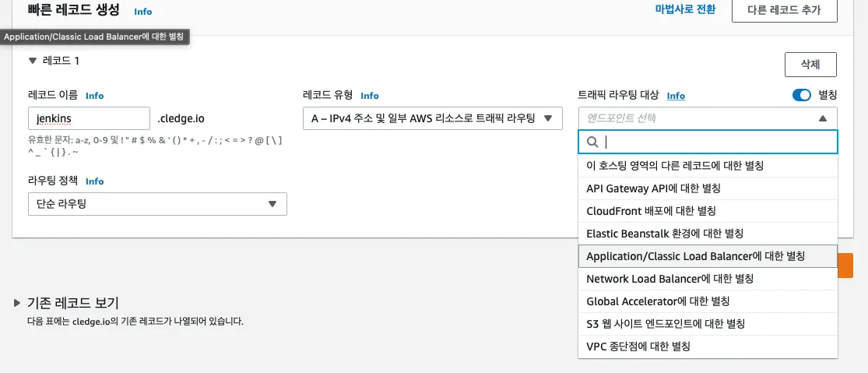The image size is (868, 373).
Task: Open Info link next to 트래픽 라우팅 대상
Action: click(675, 96)
